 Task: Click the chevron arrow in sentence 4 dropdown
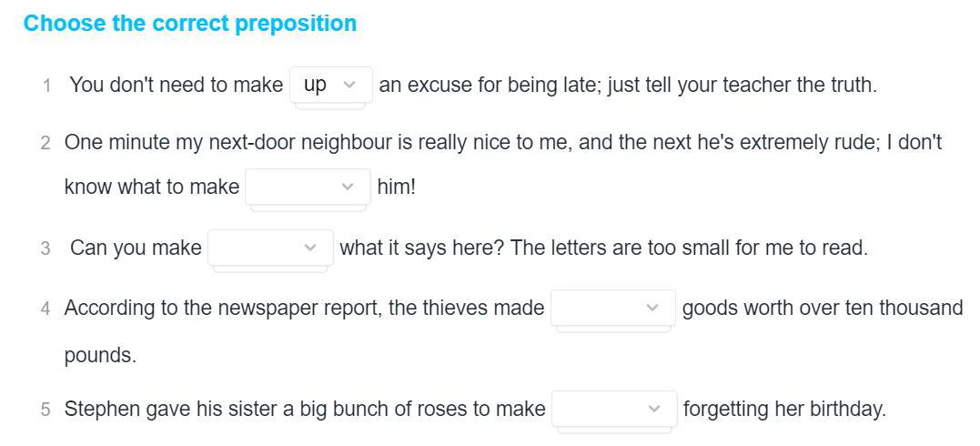(x=652, y=308)
